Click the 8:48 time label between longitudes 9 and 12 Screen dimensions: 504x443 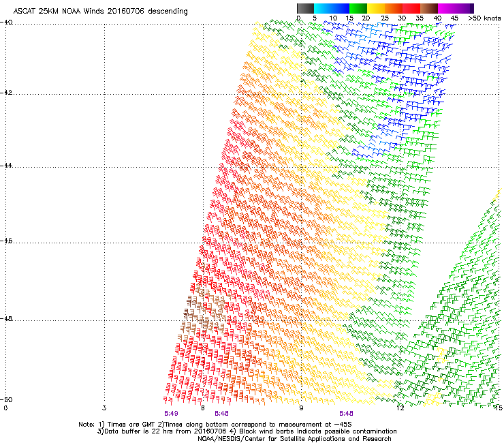click(346, 414)
